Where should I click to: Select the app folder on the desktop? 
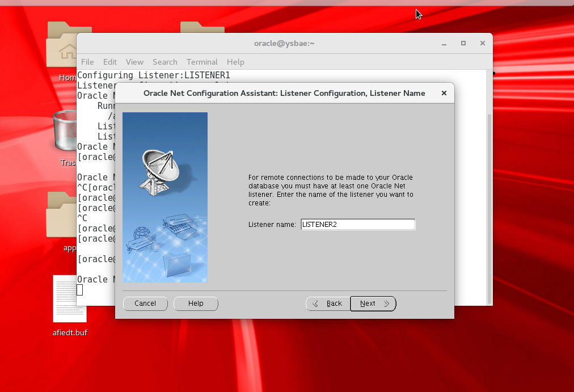click(62, 221)
